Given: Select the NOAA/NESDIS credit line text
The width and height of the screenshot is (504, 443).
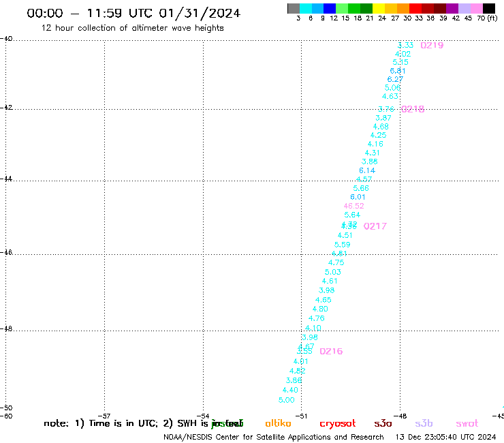Looking at the screenshot, I should click(x=274, y=438).
